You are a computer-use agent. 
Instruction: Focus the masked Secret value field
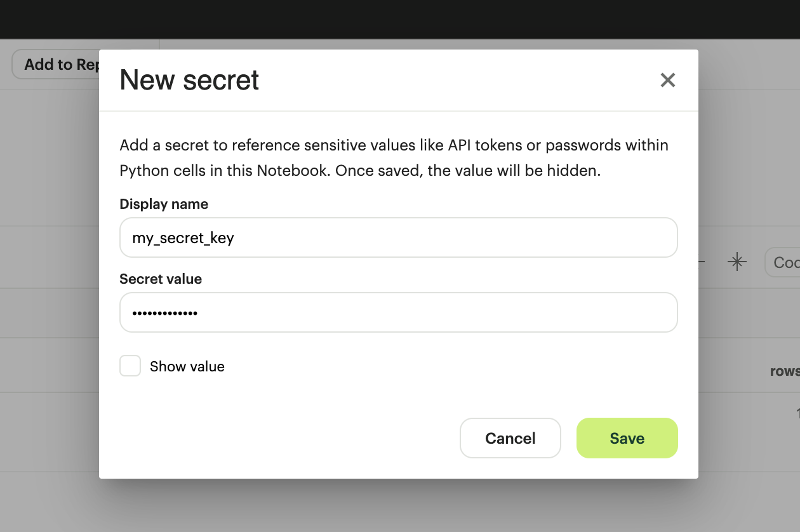(x=398, y=312)
